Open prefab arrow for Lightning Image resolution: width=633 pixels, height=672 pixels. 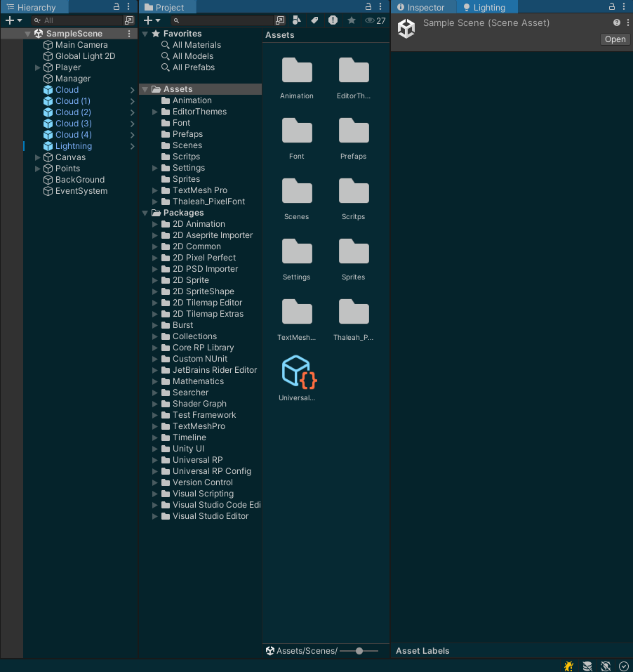[x=133, y=146]
